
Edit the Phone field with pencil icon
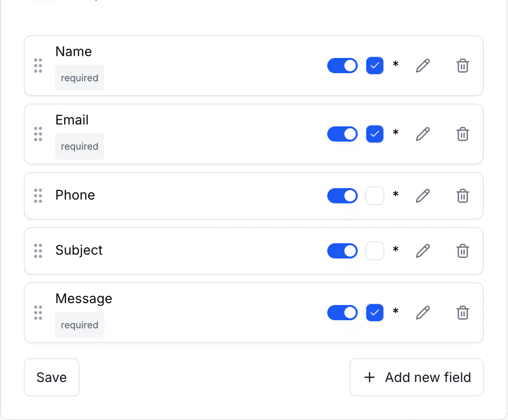coord(423,196)
